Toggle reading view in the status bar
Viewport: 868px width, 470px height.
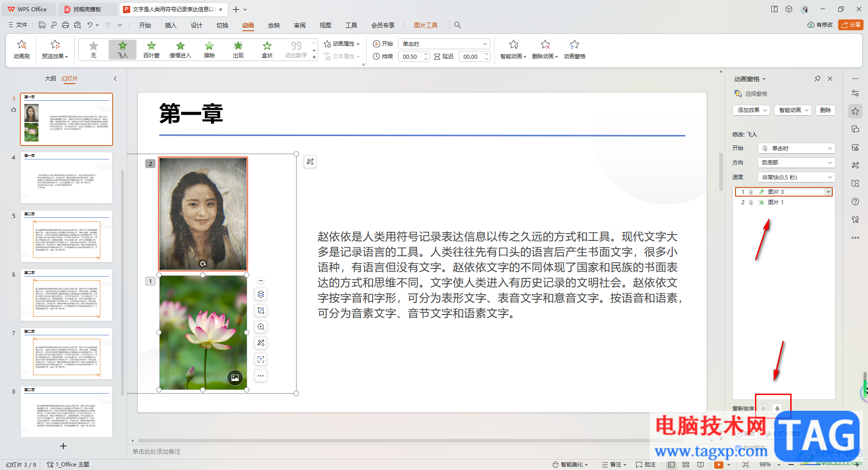[x=700, y=465]
